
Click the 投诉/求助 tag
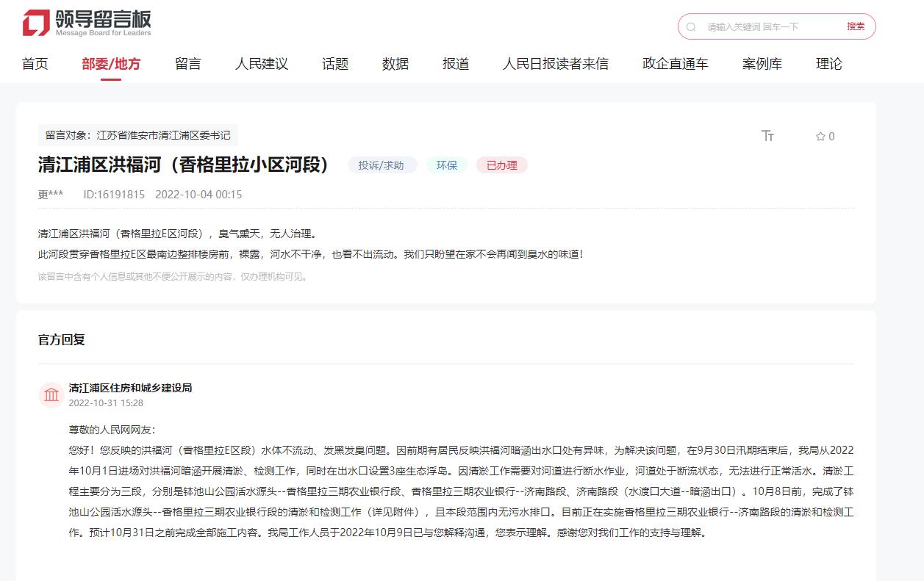tap(382, 165)
